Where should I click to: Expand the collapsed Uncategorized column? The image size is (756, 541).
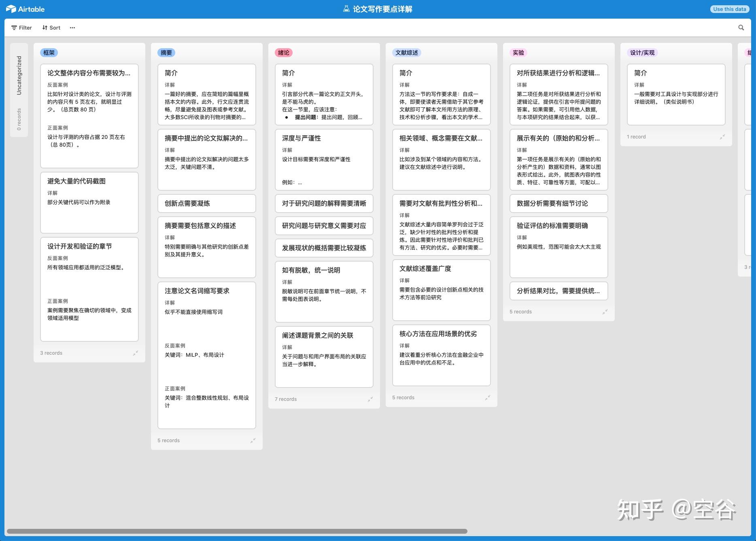tap(19, 81)
